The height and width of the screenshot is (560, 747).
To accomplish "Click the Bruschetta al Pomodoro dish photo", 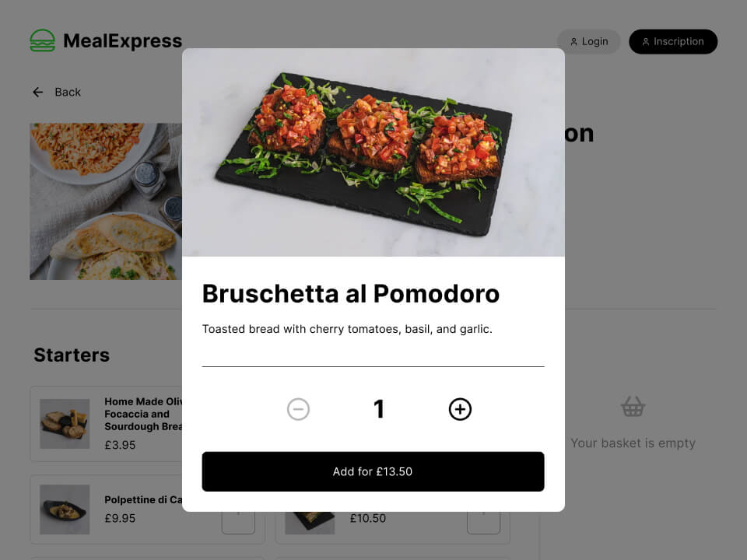I will [x=373, y=152].
